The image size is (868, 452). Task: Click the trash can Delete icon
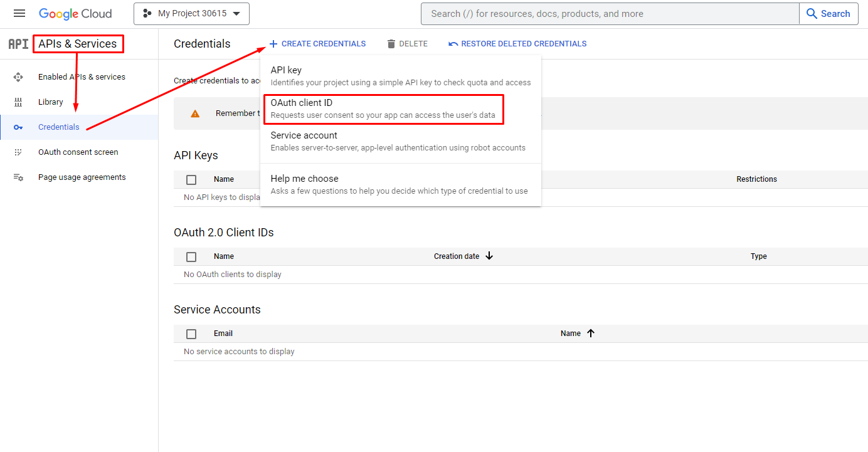point(391,44)
